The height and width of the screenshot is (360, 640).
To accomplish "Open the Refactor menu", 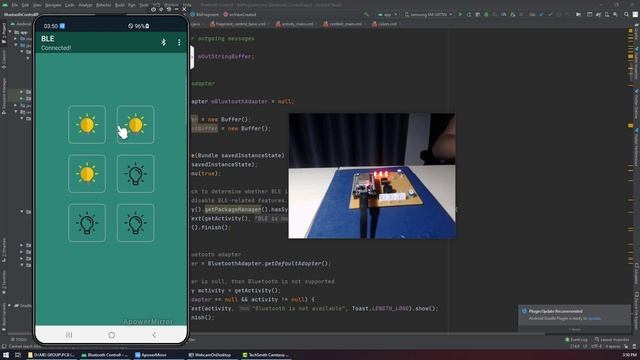I will [103, 5].
